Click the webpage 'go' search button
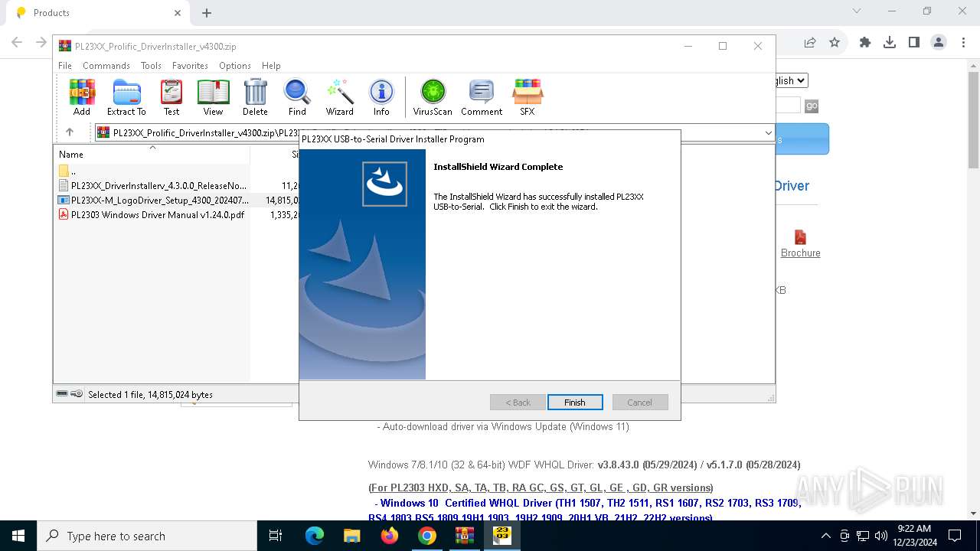 pyautogui.click(x=812, y=106)
